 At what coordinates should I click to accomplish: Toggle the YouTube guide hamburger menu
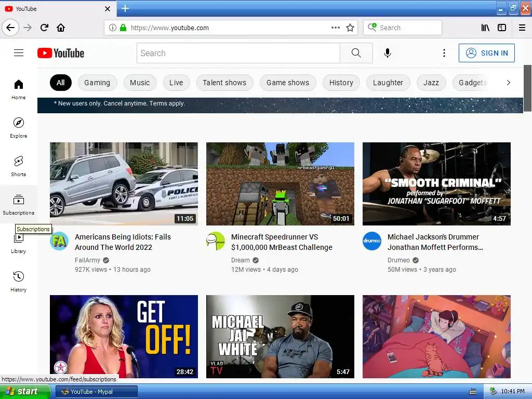pos(19,53)
